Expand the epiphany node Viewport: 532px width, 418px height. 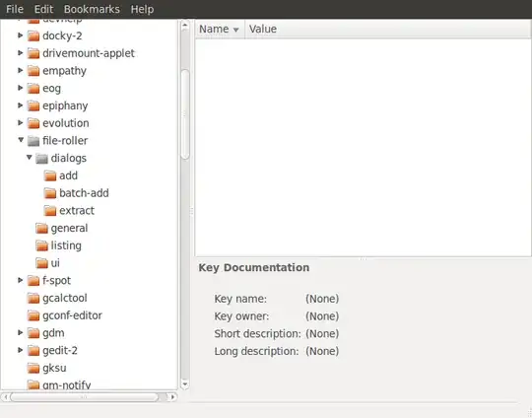point(21,105)
